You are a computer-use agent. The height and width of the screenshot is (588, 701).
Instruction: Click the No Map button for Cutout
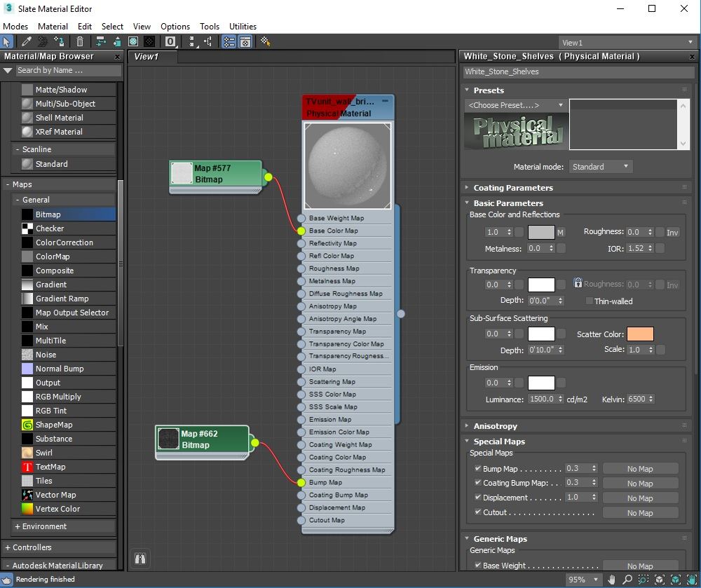pyautogui.click(x=640, y=512)
